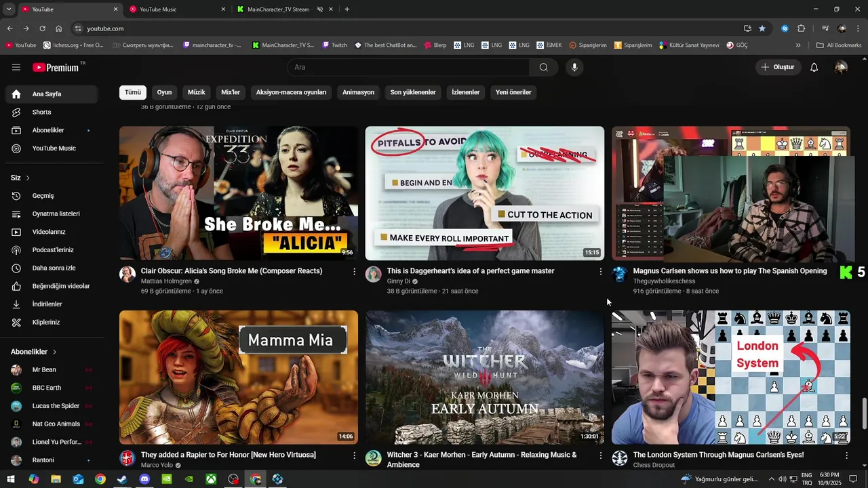Click the Oluştur create button
Screen dimensions: 868x488
coord(778,67)
